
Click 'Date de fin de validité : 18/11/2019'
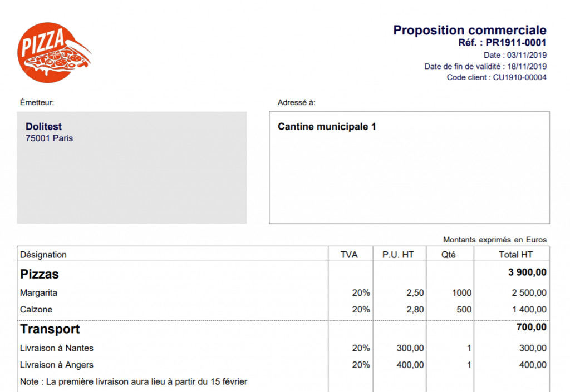tap(485, 66)
